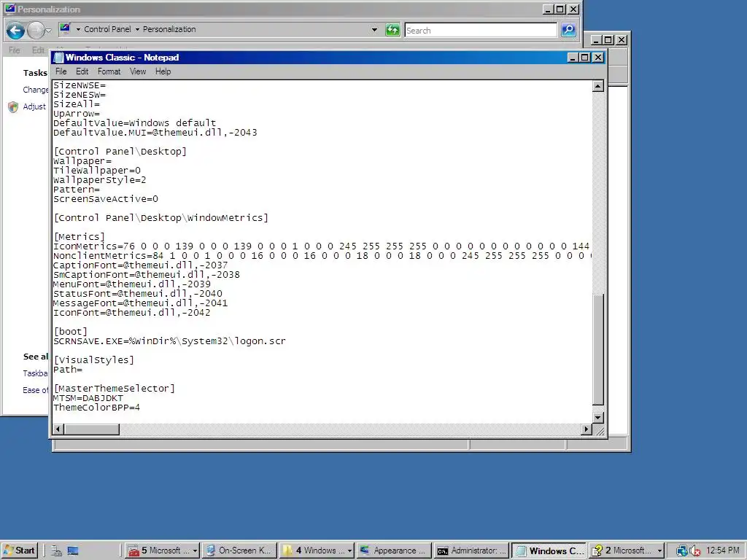Close the Personalization window
Screen dimensions: 747x560
[x=573, y=9]
